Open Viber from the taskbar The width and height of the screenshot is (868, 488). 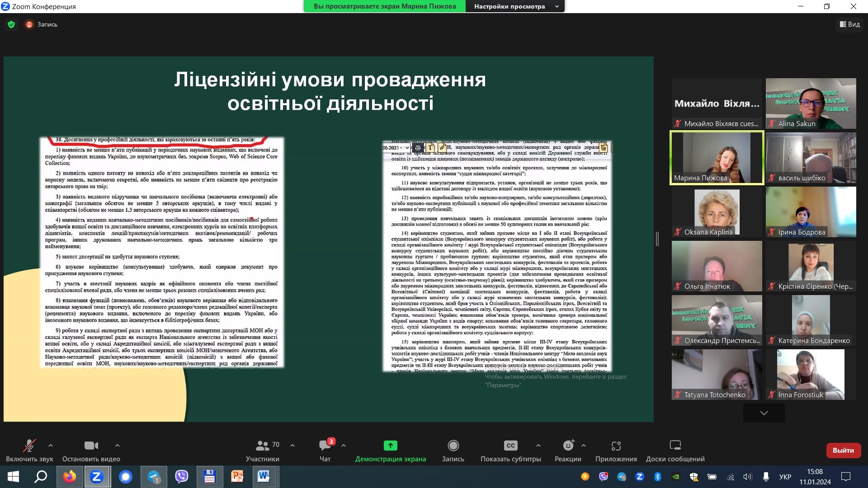tap(181, 477)
